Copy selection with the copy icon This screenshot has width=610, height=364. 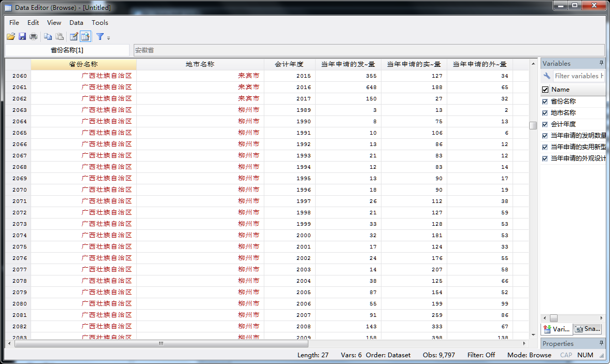point(48,37)
